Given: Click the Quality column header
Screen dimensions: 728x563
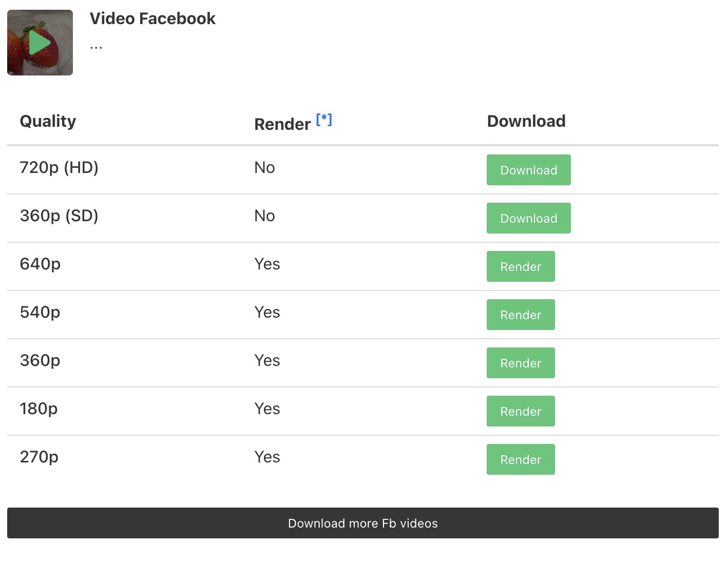Looking at the screenshot, I should tap(48, 121).
